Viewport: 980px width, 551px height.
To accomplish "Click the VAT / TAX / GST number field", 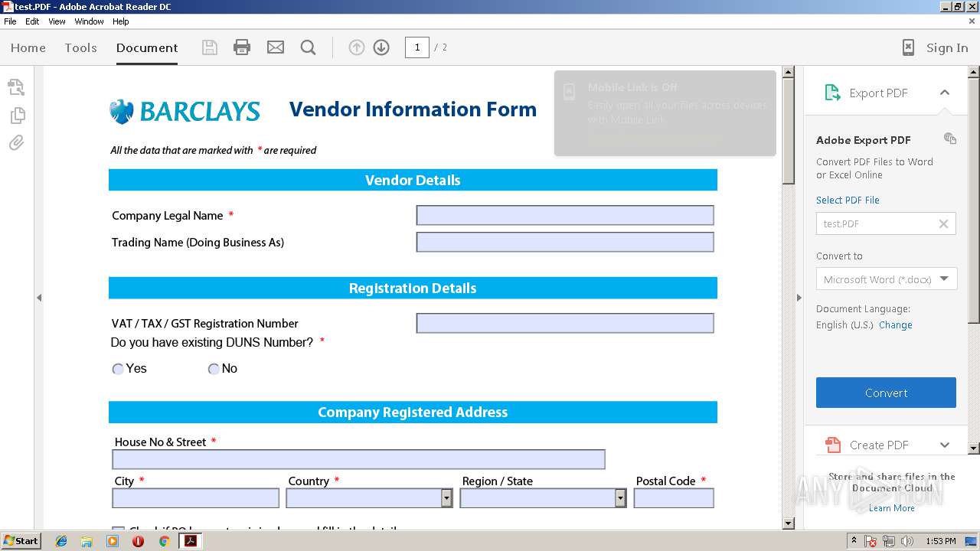I will [565, 323].
